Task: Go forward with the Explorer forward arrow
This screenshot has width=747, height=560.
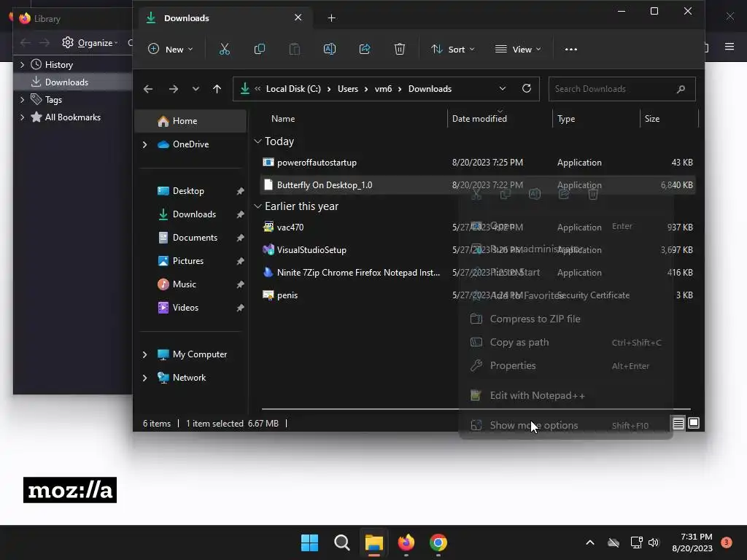Action: [174, 89]
